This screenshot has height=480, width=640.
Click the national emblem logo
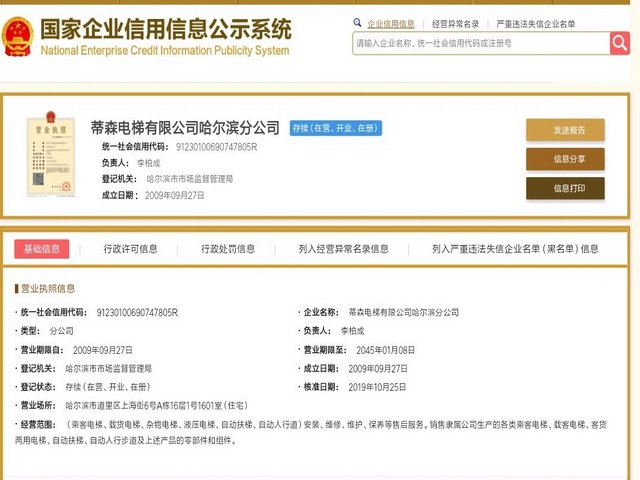pyautogui.click(x=18, y=36)
